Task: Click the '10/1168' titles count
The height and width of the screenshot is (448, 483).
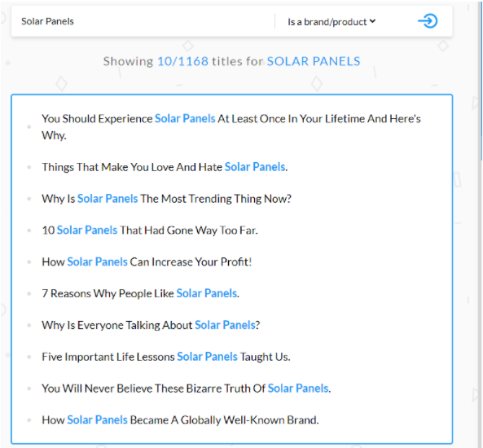Action: point(182,61)
